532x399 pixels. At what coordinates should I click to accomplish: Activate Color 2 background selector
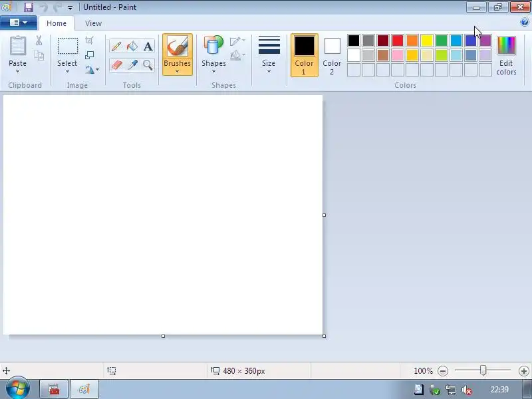click(x=332, y=56)
